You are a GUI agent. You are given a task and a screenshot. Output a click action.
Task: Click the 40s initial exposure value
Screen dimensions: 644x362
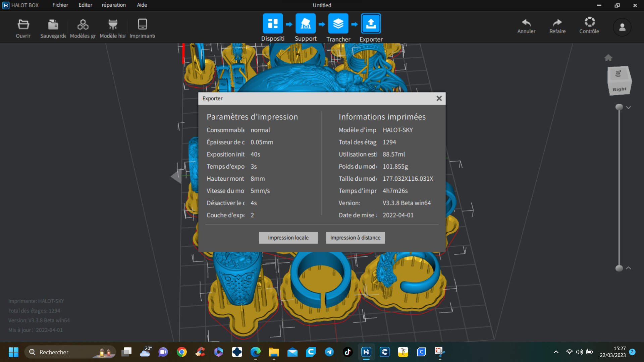255,155
